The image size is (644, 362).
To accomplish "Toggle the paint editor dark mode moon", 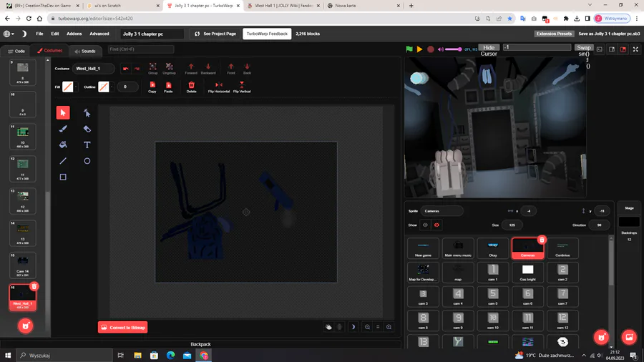I will tap(353, 327).
